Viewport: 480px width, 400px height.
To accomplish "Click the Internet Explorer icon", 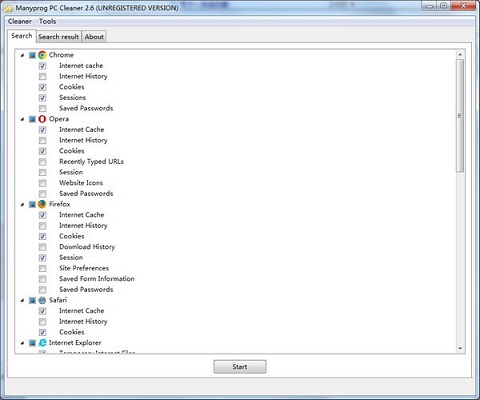I will click(x=42, y=343).
